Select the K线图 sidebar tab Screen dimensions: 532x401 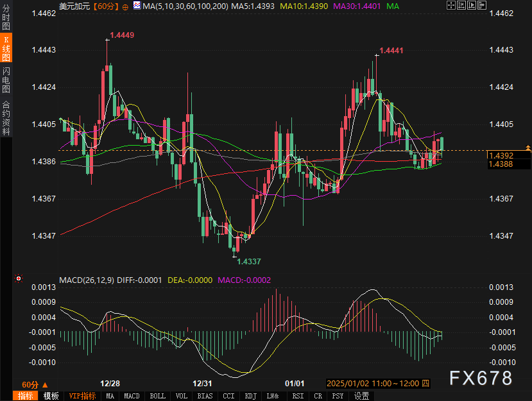coord(6,48)
